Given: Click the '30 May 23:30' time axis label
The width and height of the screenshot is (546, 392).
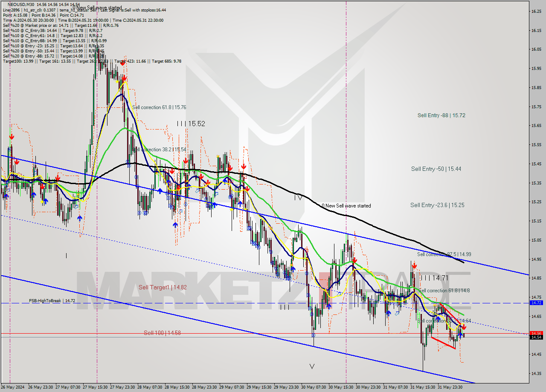Looking at the screenshot, I should pos(369,387).
